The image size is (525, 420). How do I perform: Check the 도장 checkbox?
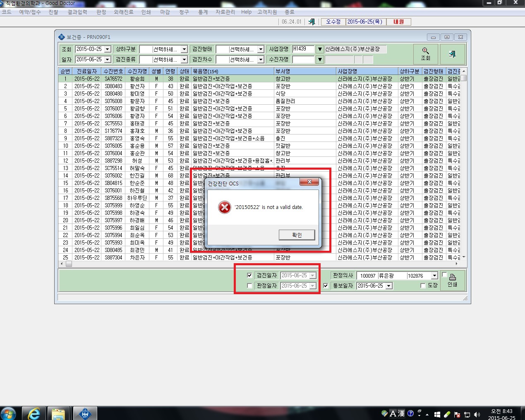point(423,286)
